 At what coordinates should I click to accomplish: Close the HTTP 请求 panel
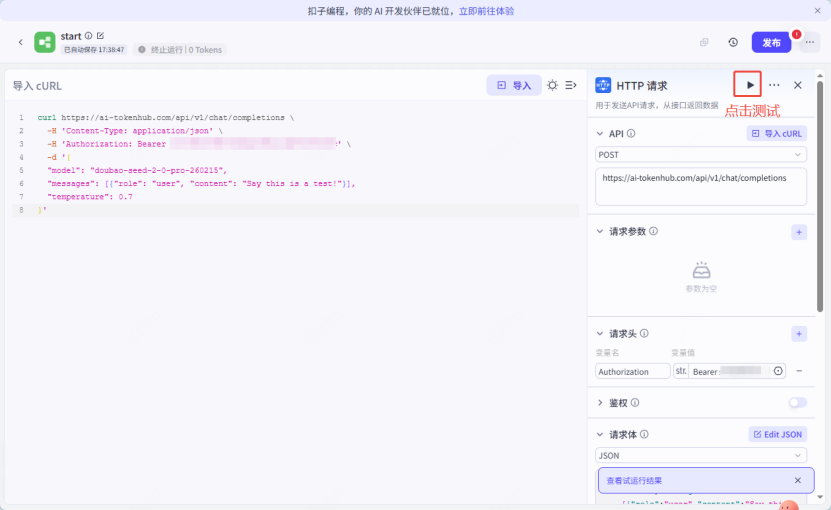point(798,85)
